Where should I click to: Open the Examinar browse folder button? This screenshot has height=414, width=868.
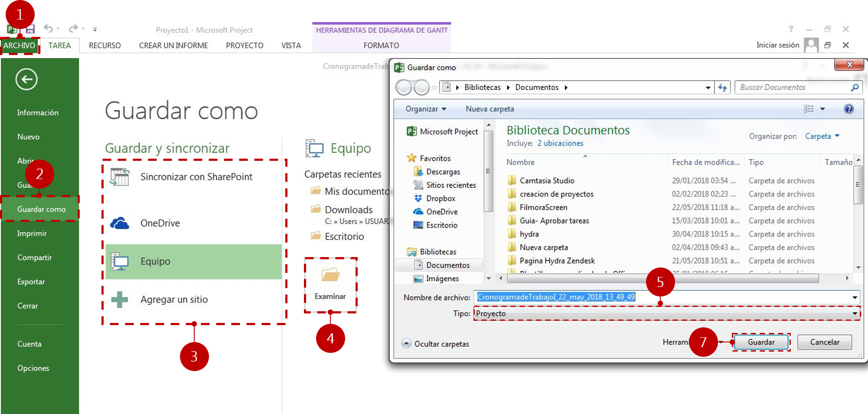[330, 285]
